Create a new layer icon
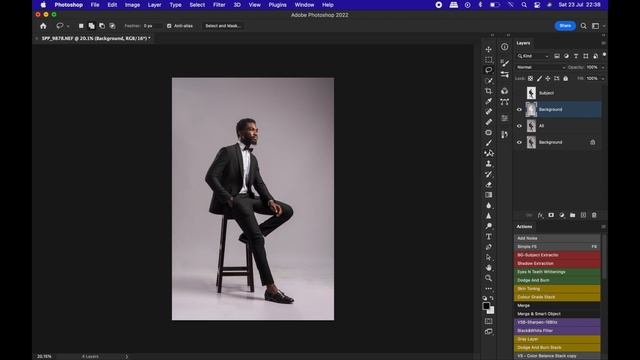640x360 pixels. click(583, 215)
